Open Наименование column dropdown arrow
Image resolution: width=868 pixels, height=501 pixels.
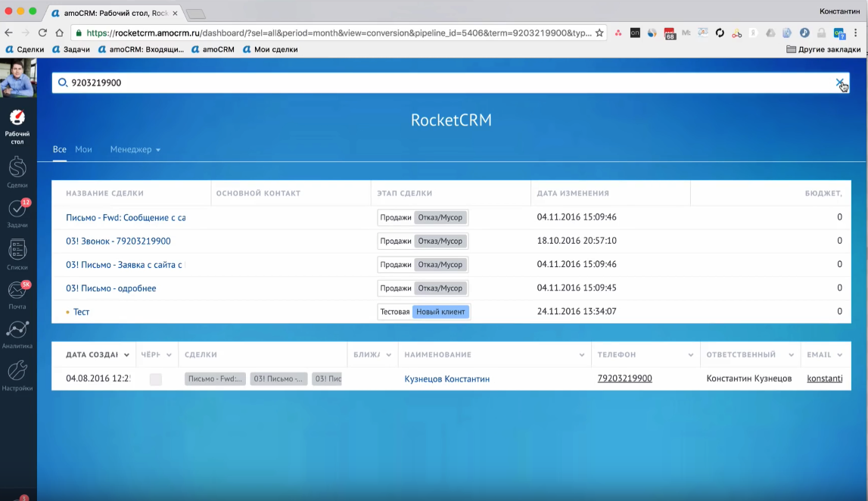coord(582,355)
